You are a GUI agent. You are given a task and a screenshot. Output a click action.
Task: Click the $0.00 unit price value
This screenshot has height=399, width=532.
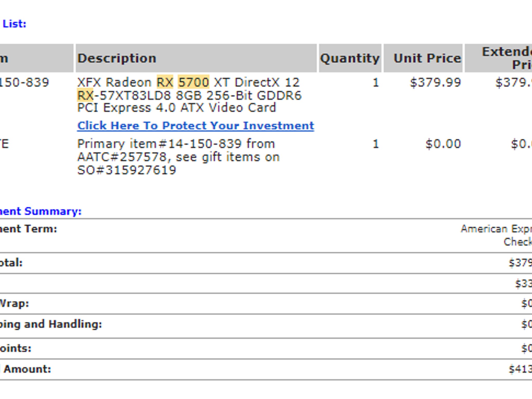[443, 144]
